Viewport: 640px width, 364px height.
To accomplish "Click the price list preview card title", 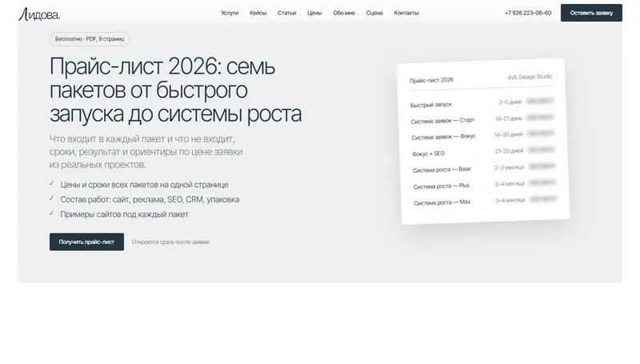I will [431, 80].
